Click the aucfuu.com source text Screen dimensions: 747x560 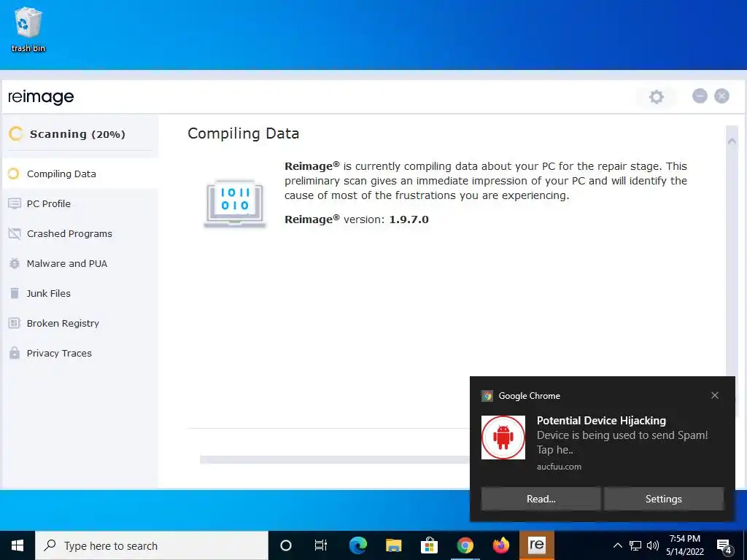[559, 467]
